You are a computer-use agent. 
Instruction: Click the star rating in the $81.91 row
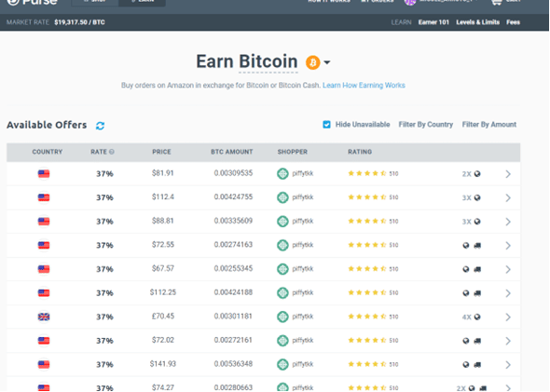click(x=367, y=173)
